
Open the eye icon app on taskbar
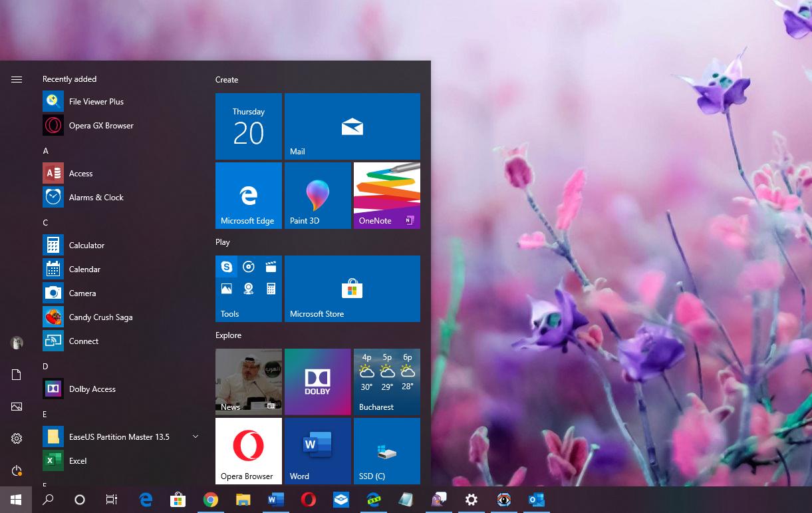pos(504,500)
